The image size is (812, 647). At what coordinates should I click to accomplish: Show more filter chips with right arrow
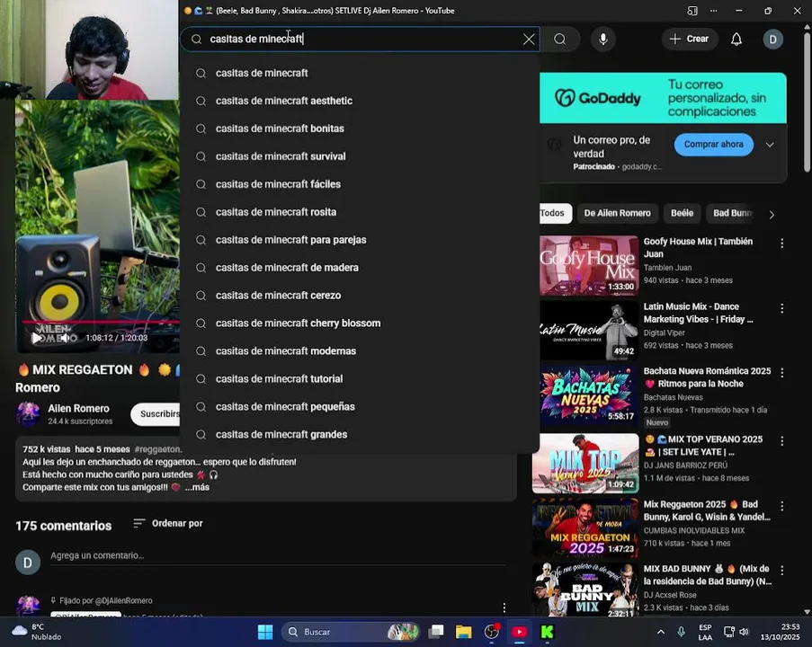click(x=772, y=215)
